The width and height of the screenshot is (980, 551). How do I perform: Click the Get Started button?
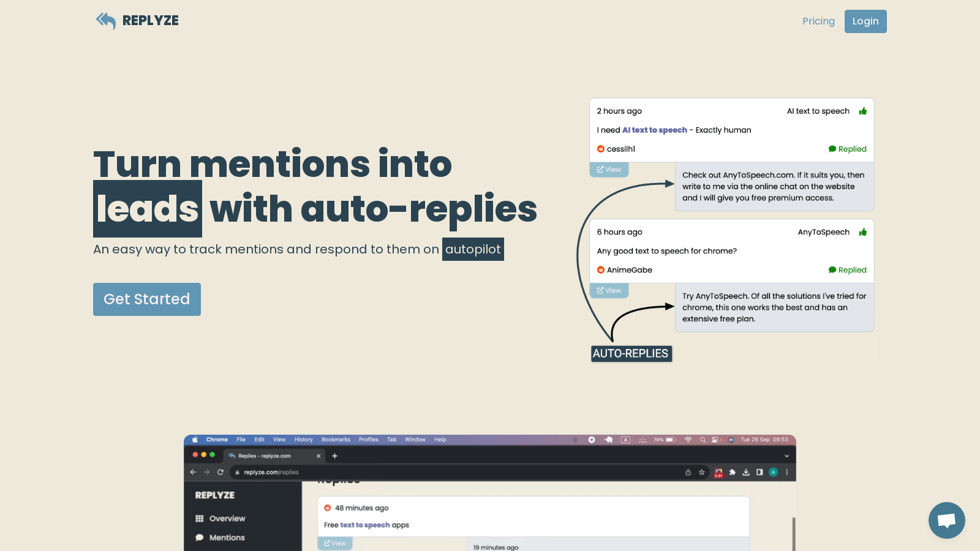147,299
